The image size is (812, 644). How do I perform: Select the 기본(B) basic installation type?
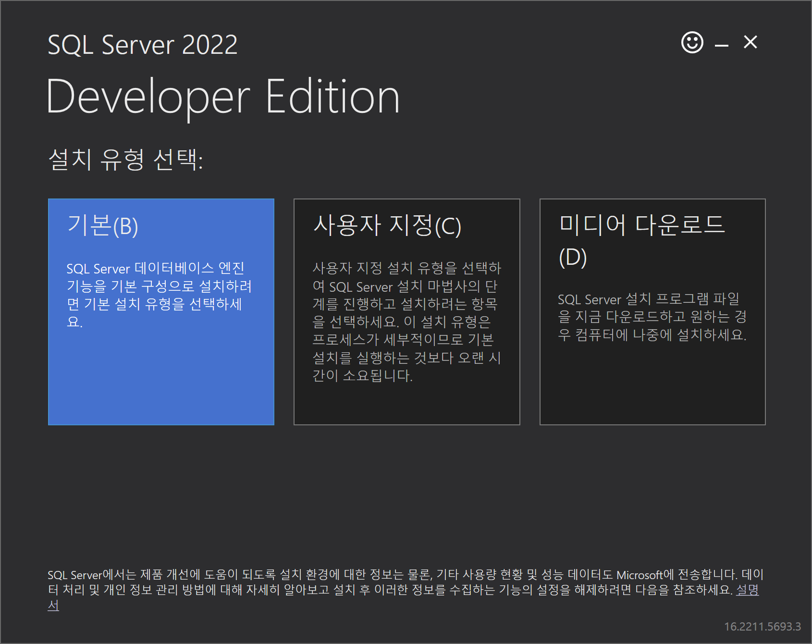tap(161, 312)
